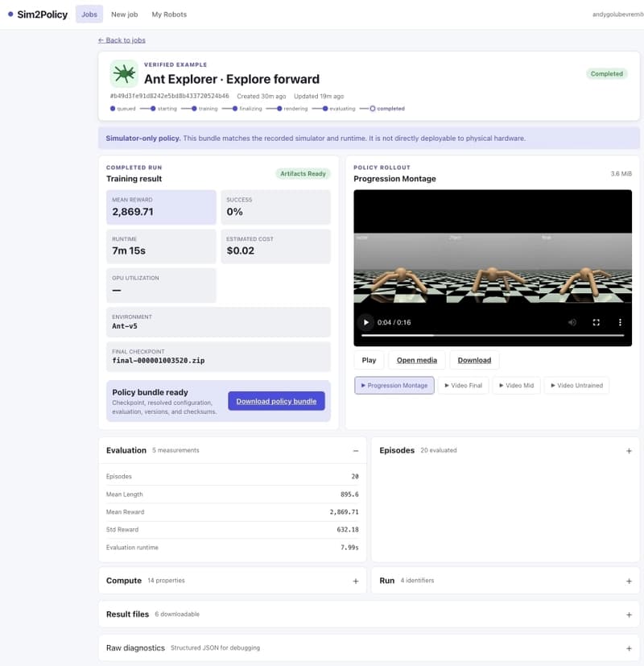
Task: Click the green ant robot icon
Action: [x=124, y=73]
